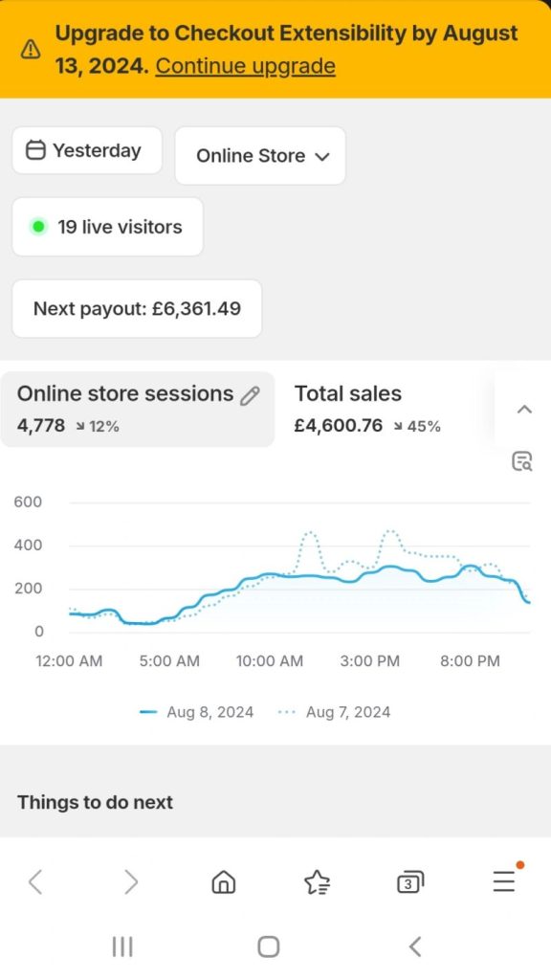This screenshot has width=551, height=980.
Task: Click the 10:00 AM axis label
Action: [x=269, y=661]
